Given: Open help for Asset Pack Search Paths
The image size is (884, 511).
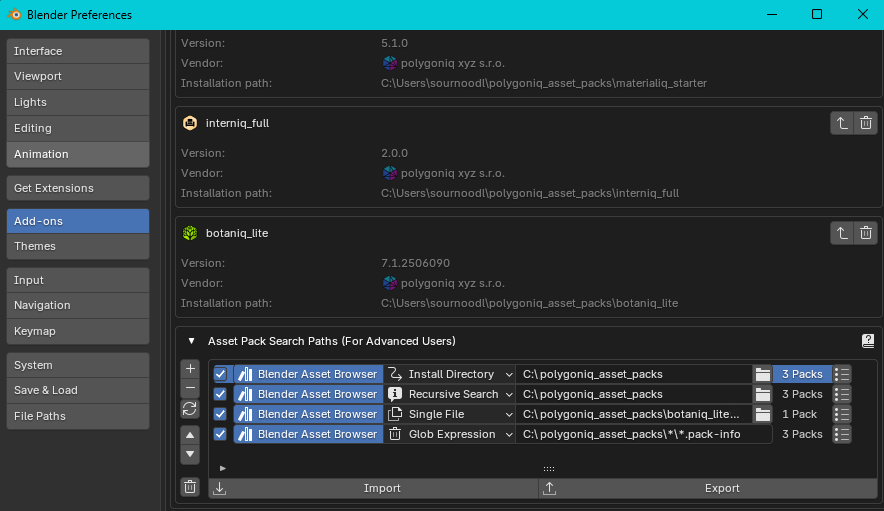Looking at the screenshot, I should 867,341.
